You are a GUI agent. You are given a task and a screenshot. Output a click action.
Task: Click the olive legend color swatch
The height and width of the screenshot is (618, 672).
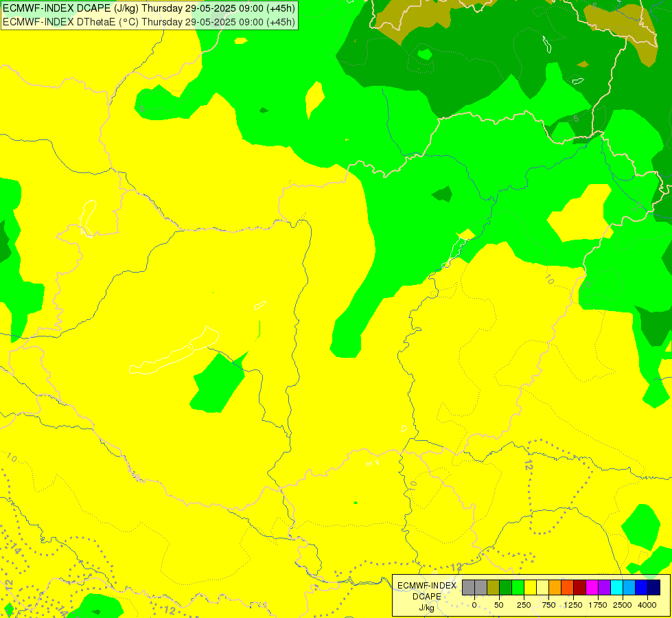[x=494, y=588]
